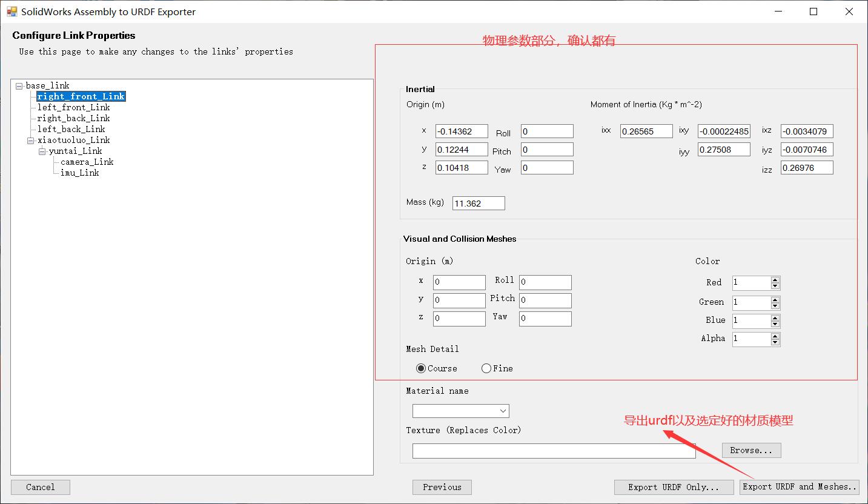Browse for a texture file
The image size is (868, 504).
coord(751,450)
